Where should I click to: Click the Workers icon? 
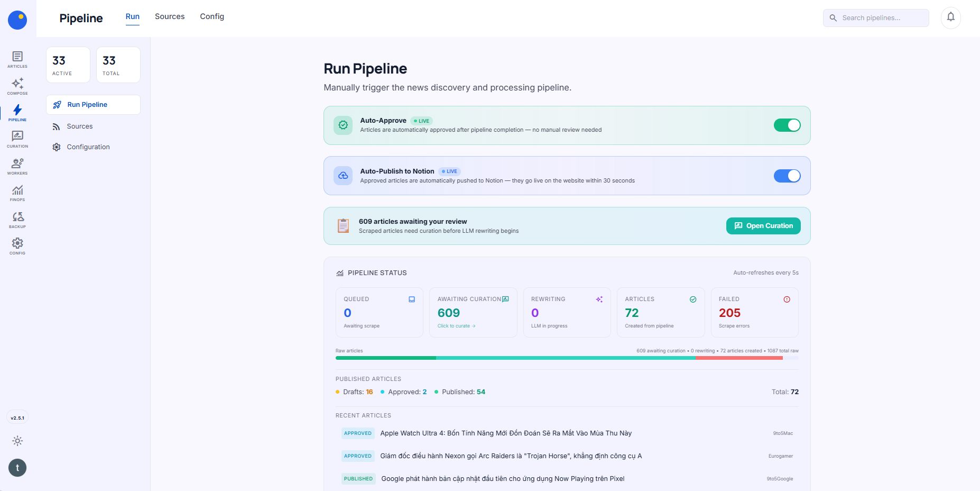pos(17,166)
